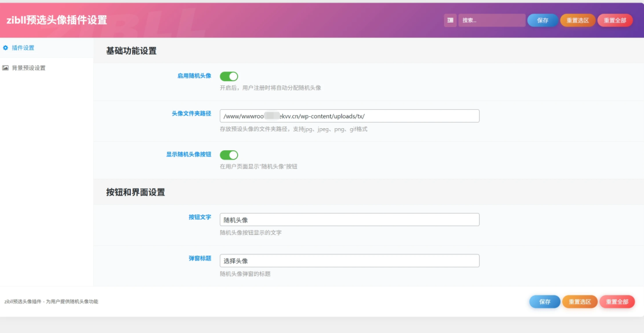Click the expand-all icon left of search box
Image resolution: width=644 pixels, height=333 pixels.
tap(450, 21)
